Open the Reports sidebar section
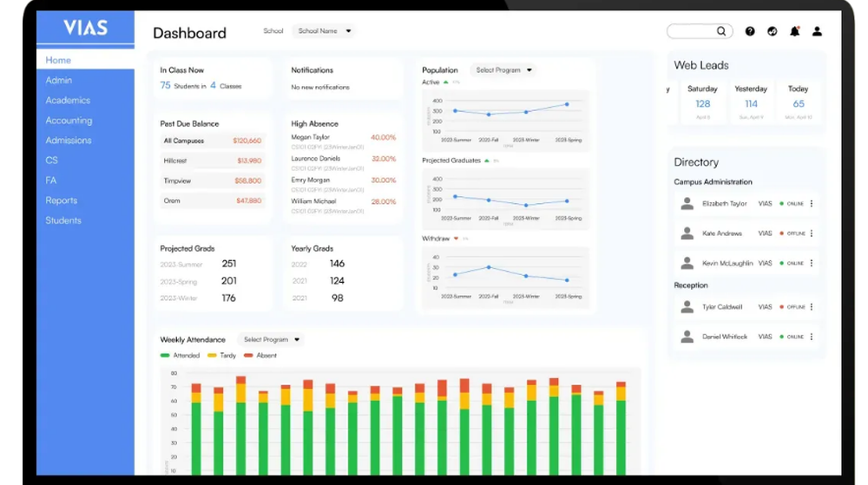Image resolution: width=868 pixels, height=485 pixels. (x=61, y=200)
